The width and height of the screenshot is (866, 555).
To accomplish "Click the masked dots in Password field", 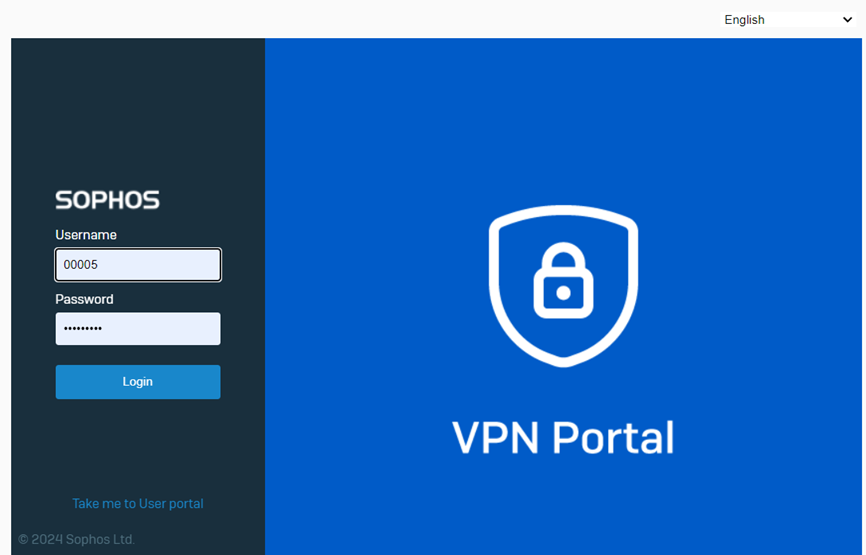I will click(83, 329).
